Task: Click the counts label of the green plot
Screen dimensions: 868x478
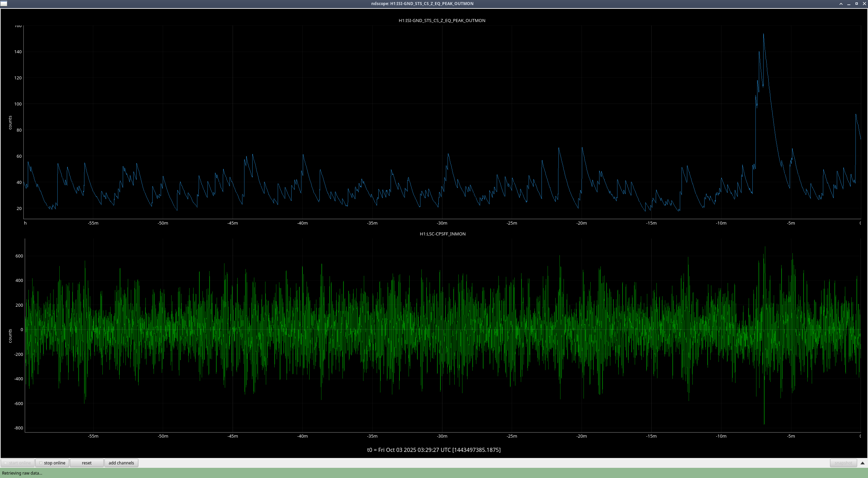Action: (10, 336)
